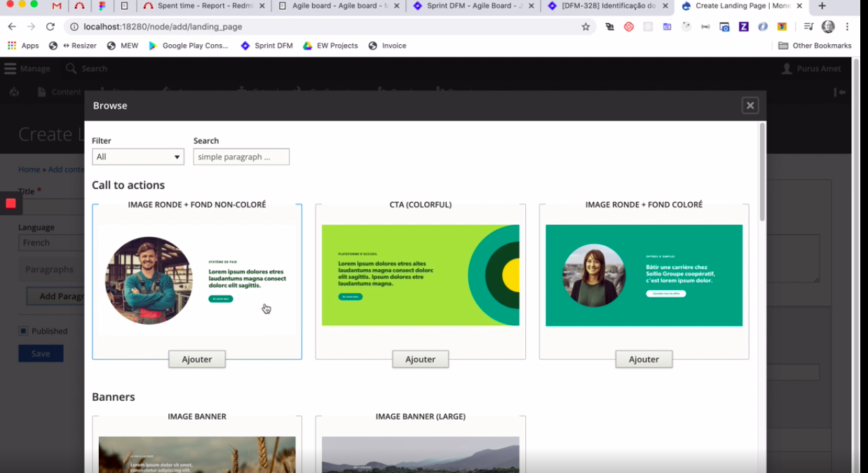Viewport: 868px width, 473px height.
Task: Click the Add content breadcrumb link
Action: pos(66,170)
